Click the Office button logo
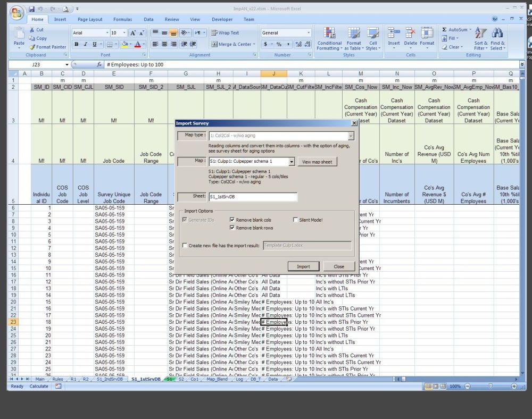Screen dimensions: 532x419 (x=17, y=12)
